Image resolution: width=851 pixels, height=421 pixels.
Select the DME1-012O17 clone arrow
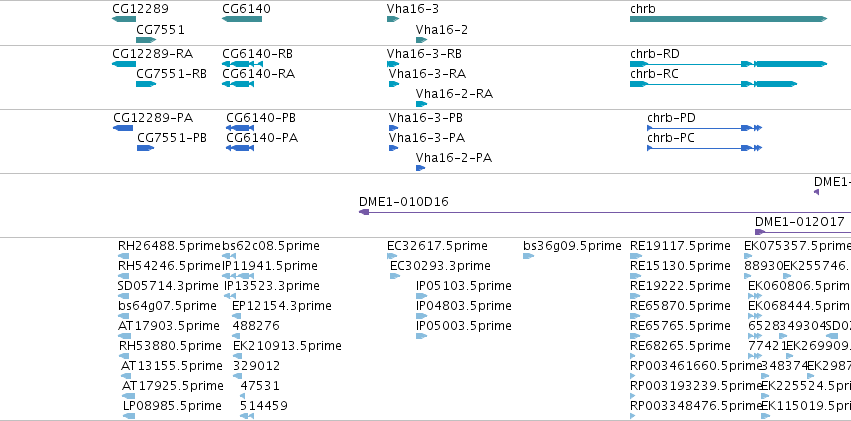760,232
